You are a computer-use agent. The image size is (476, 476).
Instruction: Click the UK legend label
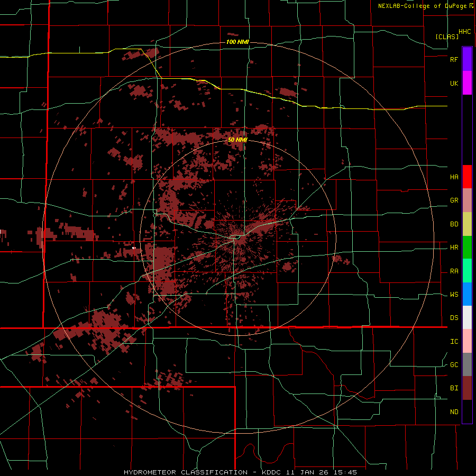point(454,83)
